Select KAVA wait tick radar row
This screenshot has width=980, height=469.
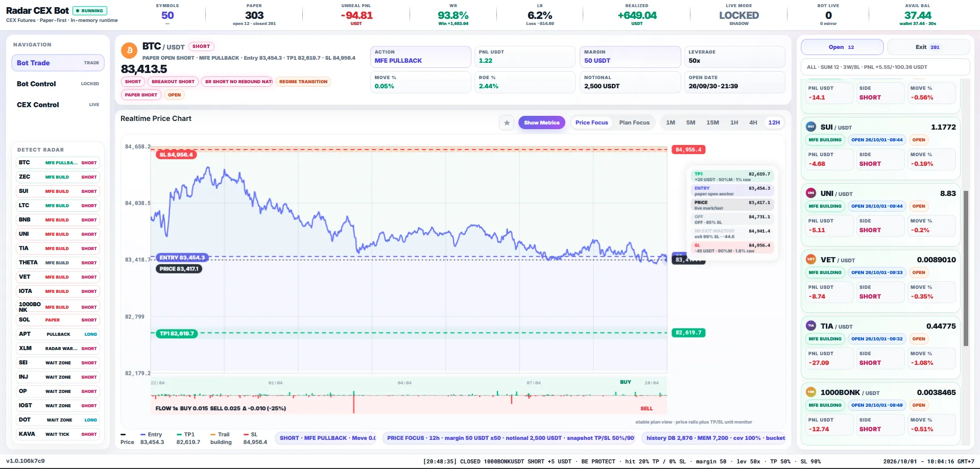click(58, 434)
